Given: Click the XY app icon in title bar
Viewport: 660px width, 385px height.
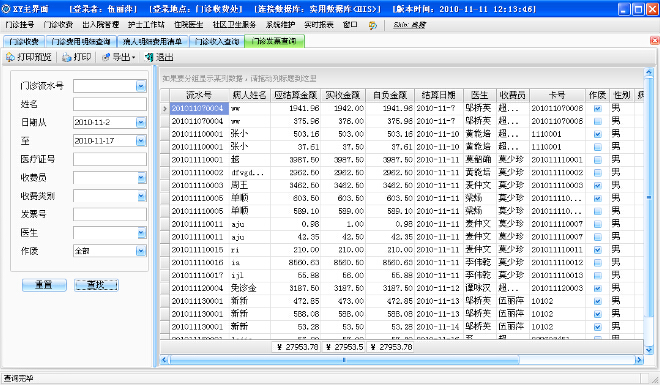Looking at the screenshot, I should (x=6, y=9).
